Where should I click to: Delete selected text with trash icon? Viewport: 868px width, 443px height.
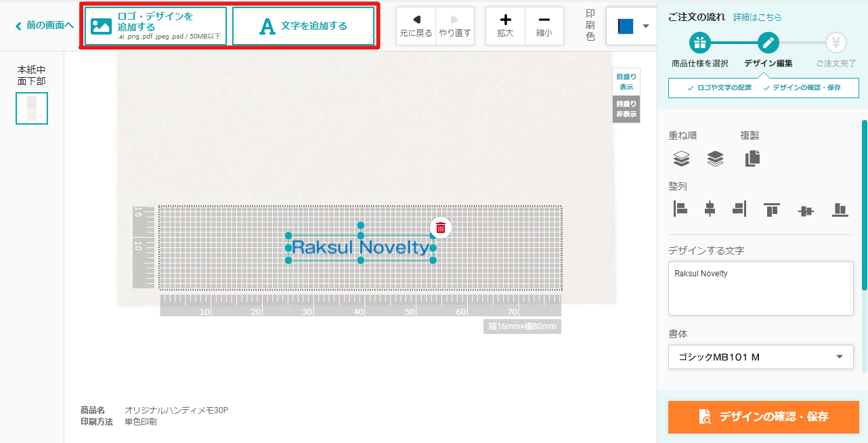(x=441, y=228)
